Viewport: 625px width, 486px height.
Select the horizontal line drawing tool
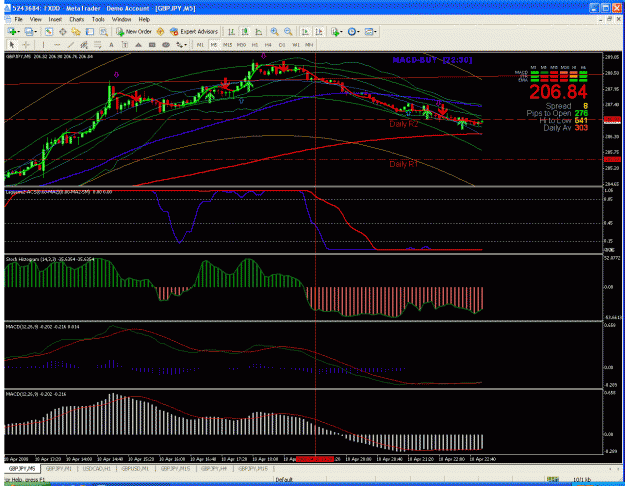57,45
